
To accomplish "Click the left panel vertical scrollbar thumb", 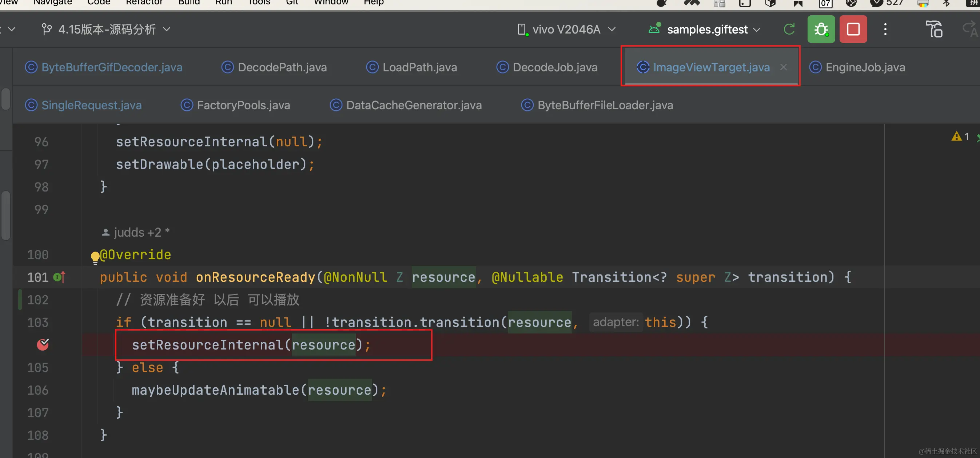I will click(6, 215).
